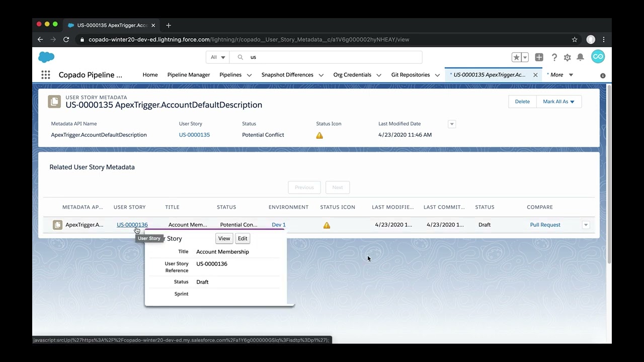Open a new browser tab
Viewport: 644px width, 362px height.
coord(169,25)
